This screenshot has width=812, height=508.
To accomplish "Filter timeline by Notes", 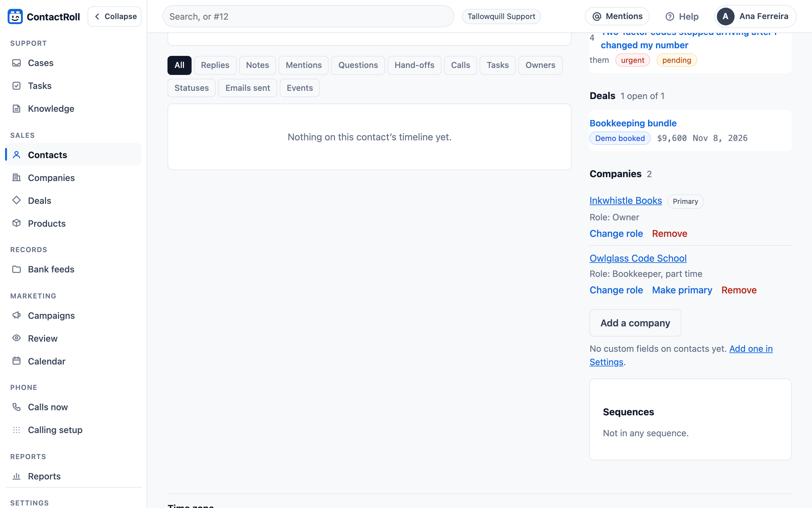I will [257, 65].
